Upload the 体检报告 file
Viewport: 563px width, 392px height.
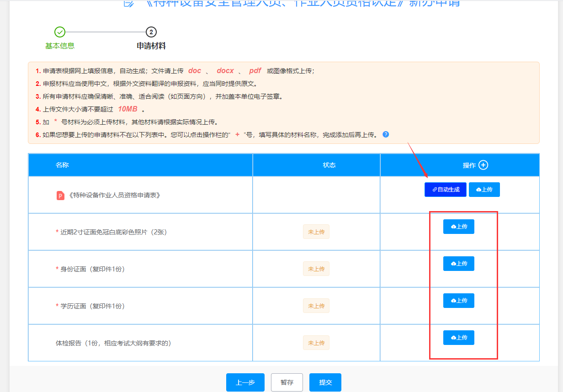click(458, 338)
